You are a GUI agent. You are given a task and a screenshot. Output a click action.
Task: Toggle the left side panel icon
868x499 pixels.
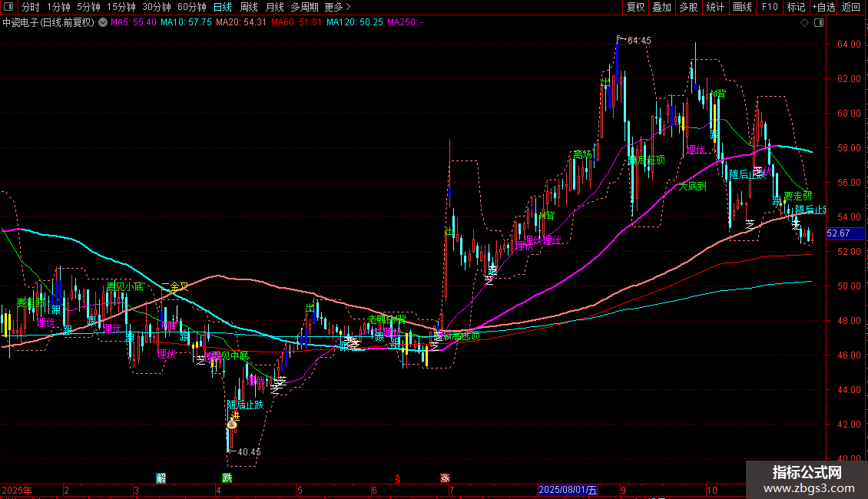[x=8, y=7]
